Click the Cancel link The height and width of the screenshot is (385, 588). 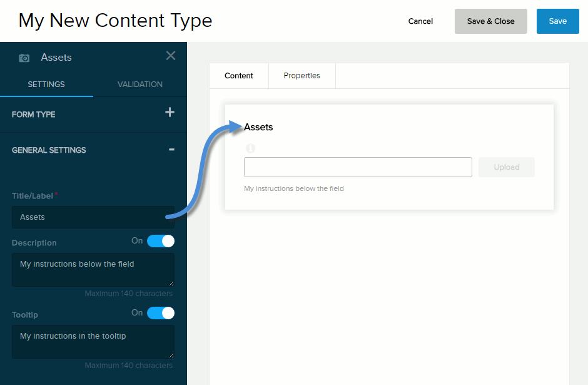(x=420, y=21)
